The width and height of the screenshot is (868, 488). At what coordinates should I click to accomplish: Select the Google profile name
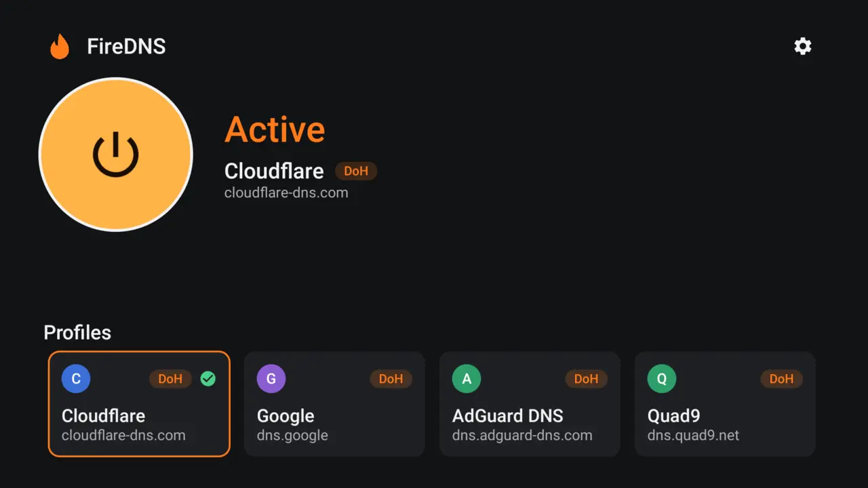(285, 415)
